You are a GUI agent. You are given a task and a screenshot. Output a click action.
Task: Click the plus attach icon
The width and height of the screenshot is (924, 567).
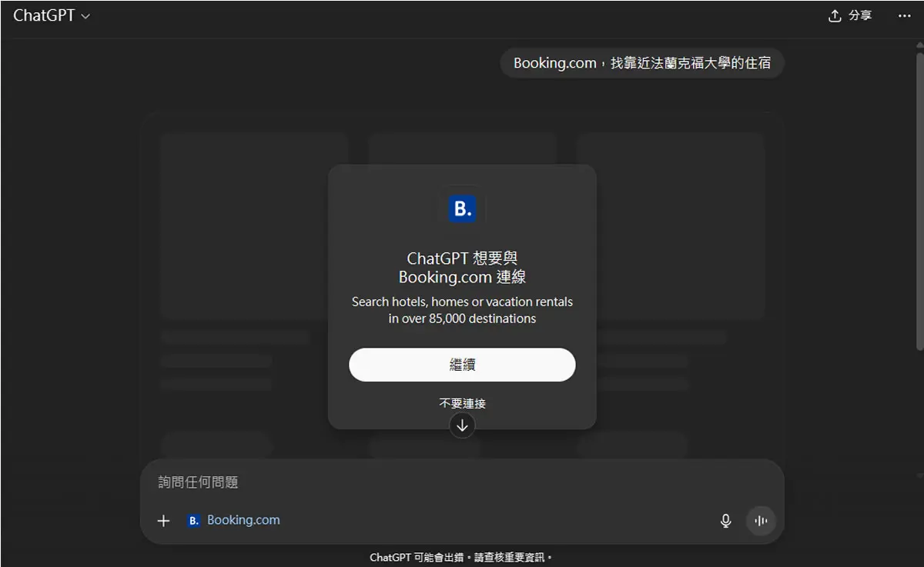tap(163, 521)
